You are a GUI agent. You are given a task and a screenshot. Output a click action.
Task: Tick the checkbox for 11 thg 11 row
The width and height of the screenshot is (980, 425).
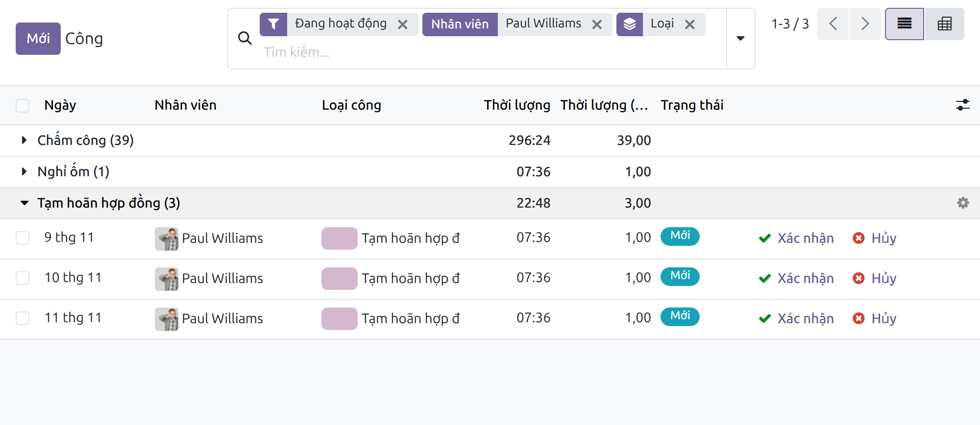click(x=23, y=318)
